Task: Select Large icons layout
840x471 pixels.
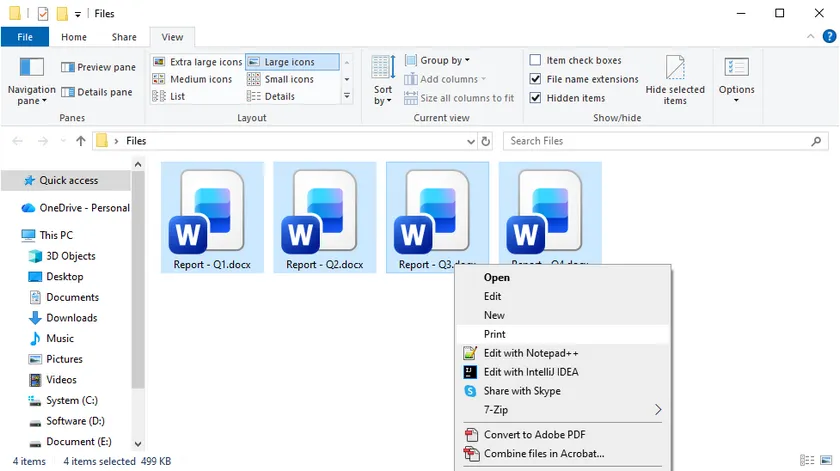Action: click(292, 62)
